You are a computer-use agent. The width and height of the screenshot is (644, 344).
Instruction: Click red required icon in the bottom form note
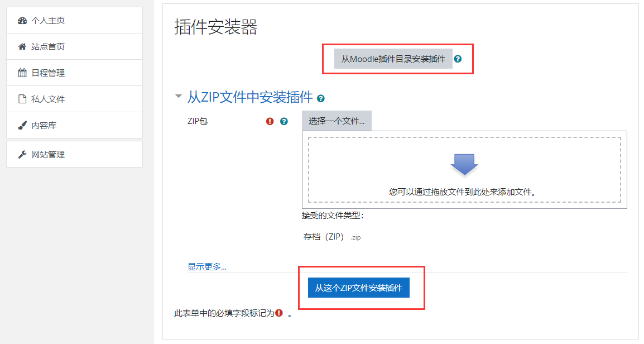pyautogui.click(x=279, y=313)
